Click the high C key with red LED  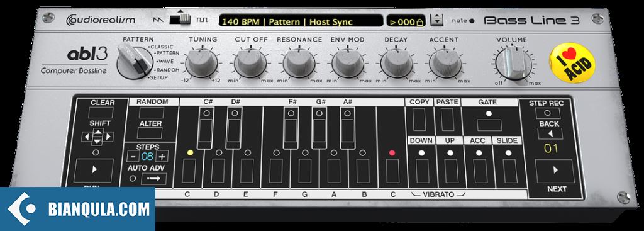coord(392,171)
